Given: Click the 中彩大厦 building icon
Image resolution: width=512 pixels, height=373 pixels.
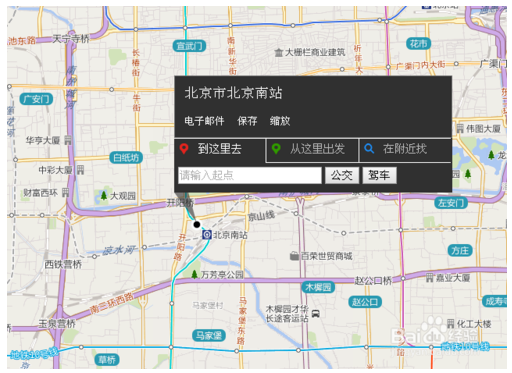Looking at the screenshot, I should [x=81, y=170].
